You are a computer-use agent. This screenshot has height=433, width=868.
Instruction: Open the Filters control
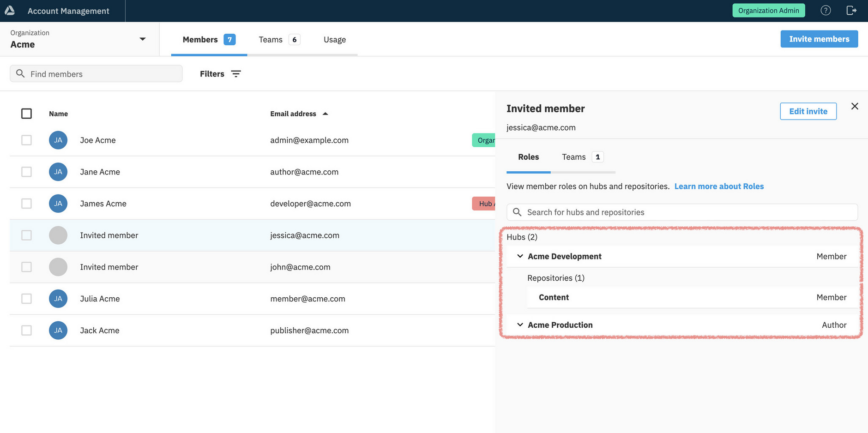220,74
